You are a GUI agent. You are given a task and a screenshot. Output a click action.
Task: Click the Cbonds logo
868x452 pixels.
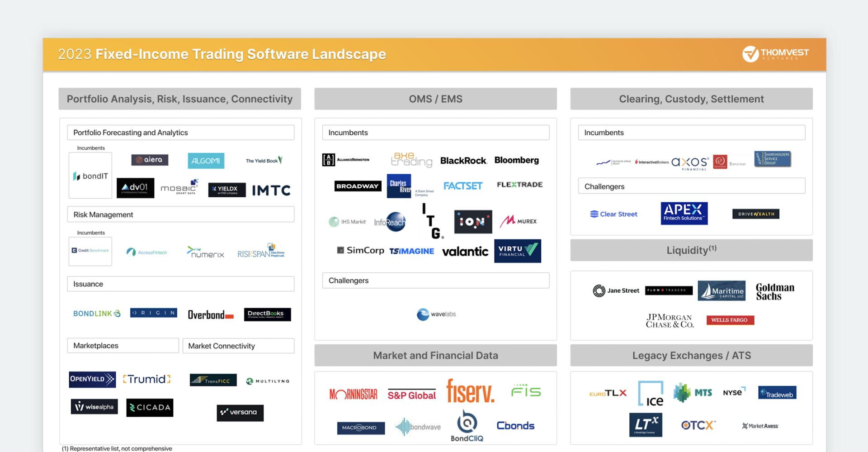tap(515, 426)
